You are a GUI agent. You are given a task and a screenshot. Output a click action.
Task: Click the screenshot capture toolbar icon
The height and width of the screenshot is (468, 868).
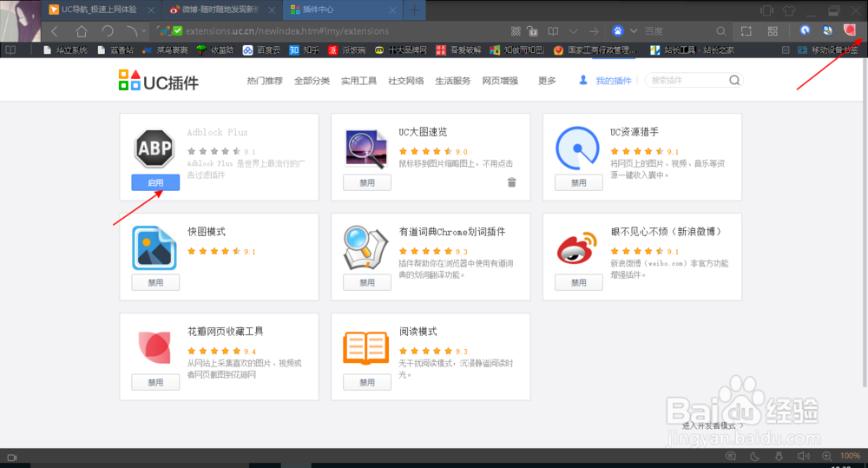[x=746, y=31]
